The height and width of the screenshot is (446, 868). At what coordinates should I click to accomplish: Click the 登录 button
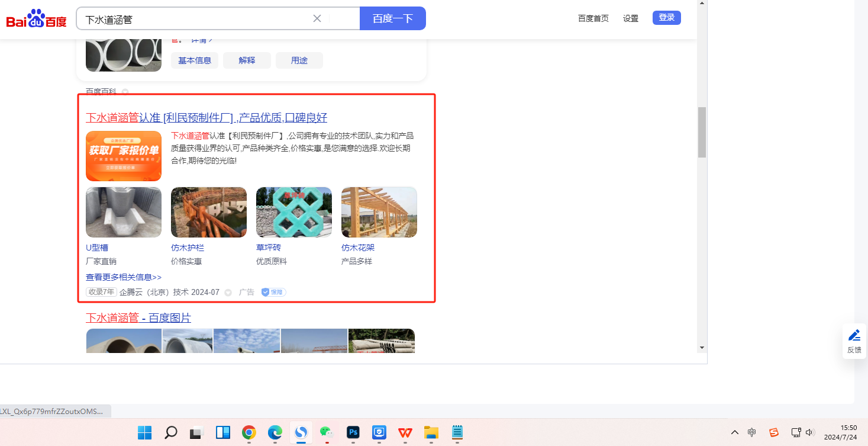pos(667,18)
